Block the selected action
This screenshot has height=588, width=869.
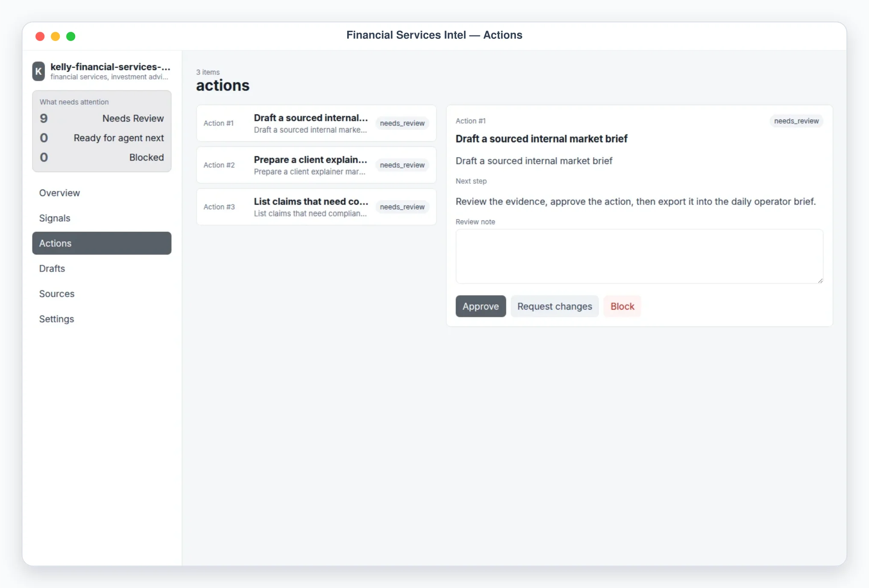point(622,306)
